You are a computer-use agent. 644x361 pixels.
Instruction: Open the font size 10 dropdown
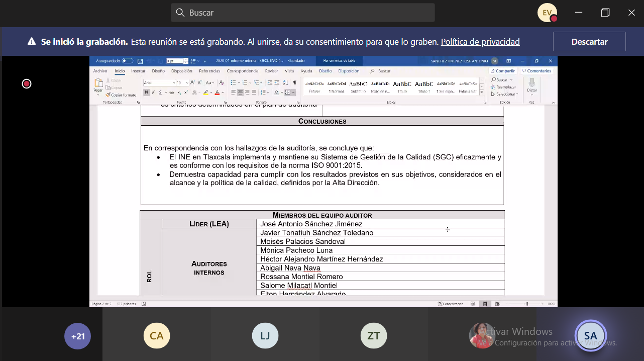[187, 82]
